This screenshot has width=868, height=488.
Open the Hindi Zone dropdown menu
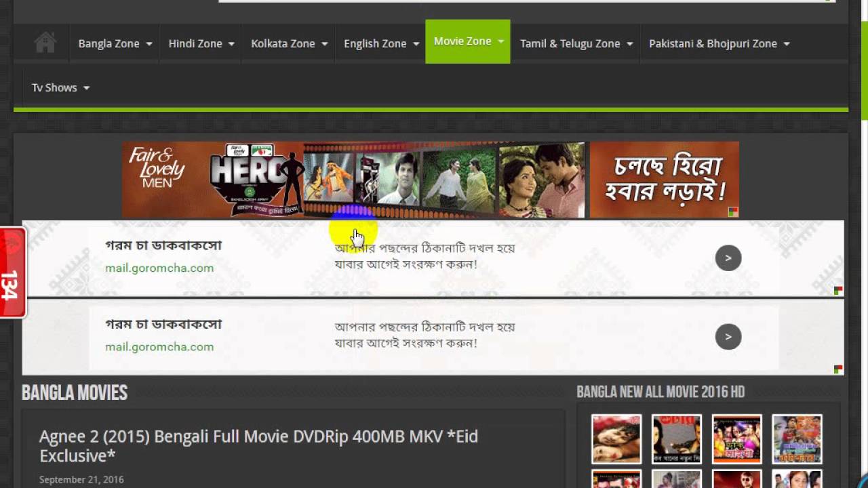click(x=201, y=43)
